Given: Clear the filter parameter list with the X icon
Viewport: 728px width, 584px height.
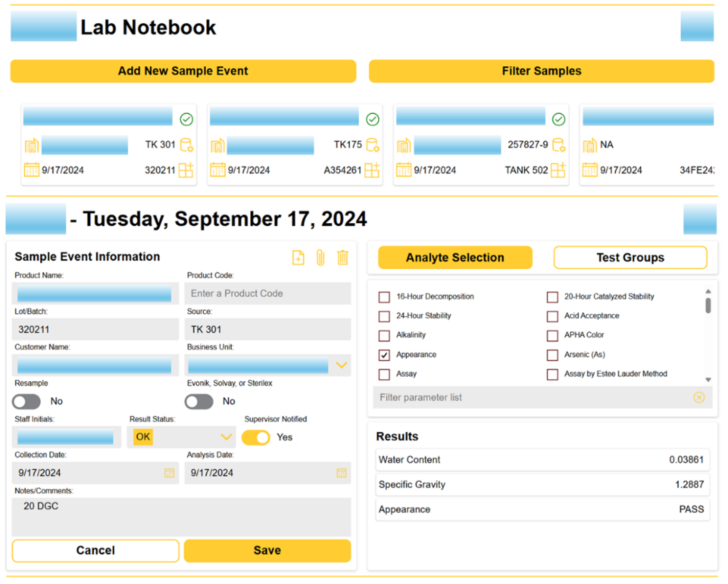Looking at the screenshot, I should [x=699, y=398].
